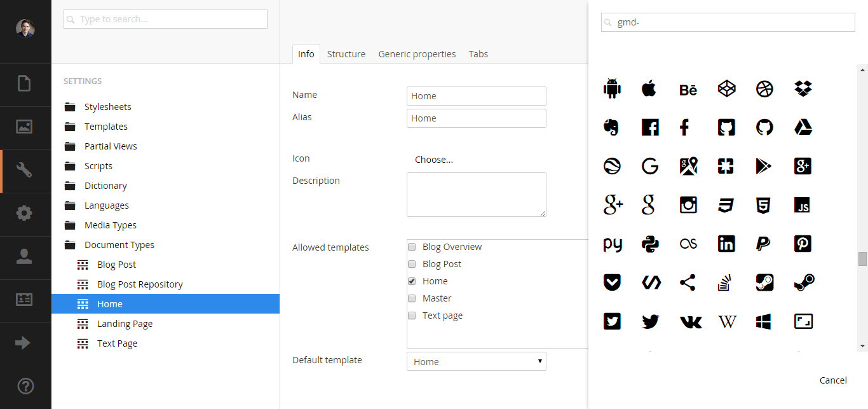
Task: Open the Members ID card section
Action: click(24, 300)
